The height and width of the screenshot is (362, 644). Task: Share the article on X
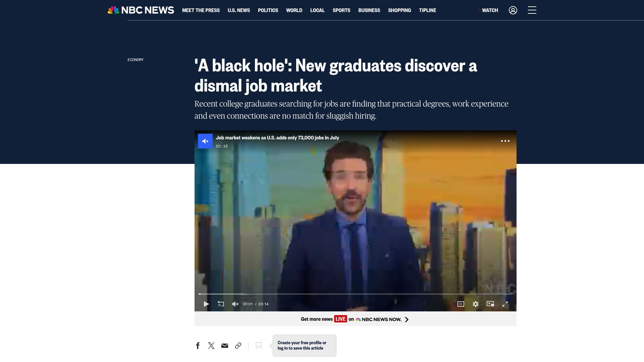211,346
